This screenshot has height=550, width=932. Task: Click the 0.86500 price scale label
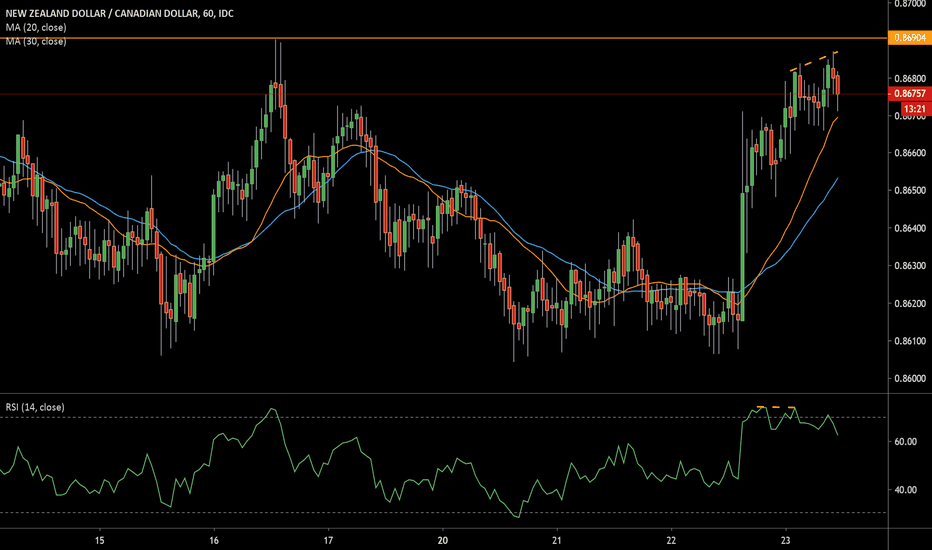(x=908, y=190)
